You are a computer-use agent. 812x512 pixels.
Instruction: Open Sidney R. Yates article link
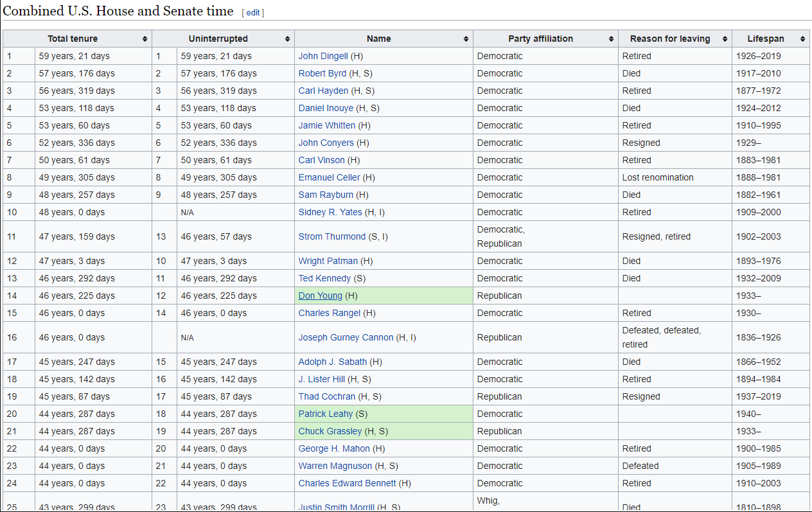point(330,212)
